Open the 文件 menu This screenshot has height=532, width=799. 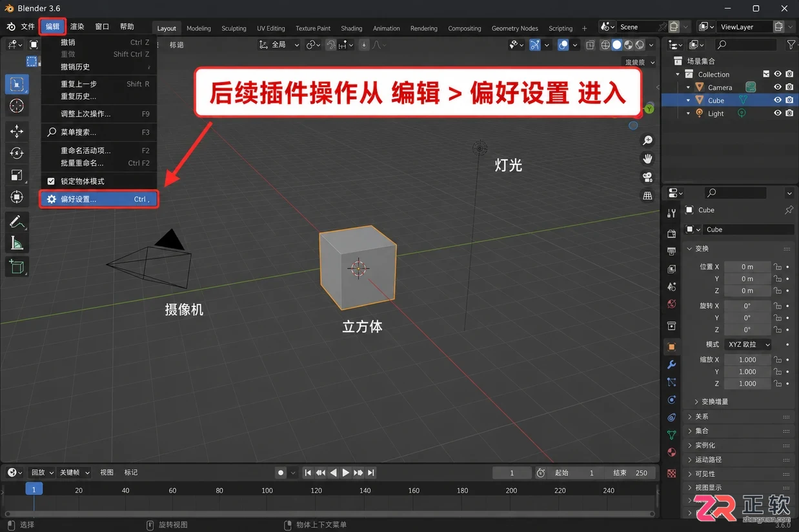(28, 26)
